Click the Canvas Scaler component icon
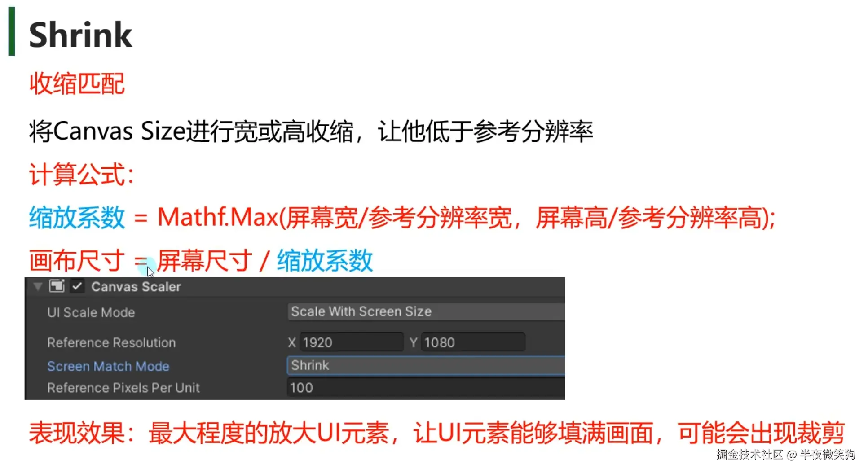 (x=57, y=286)
